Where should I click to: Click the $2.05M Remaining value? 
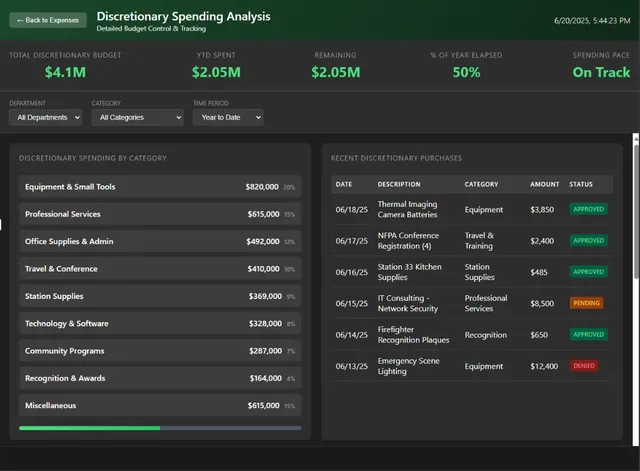(x=336, y=73)
